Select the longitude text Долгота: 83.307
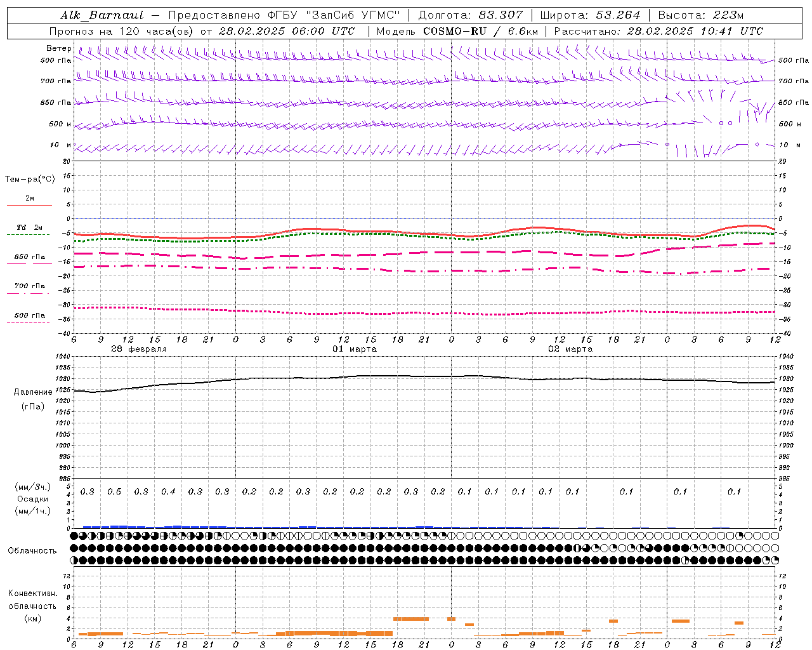 click(x=471, y=15)
